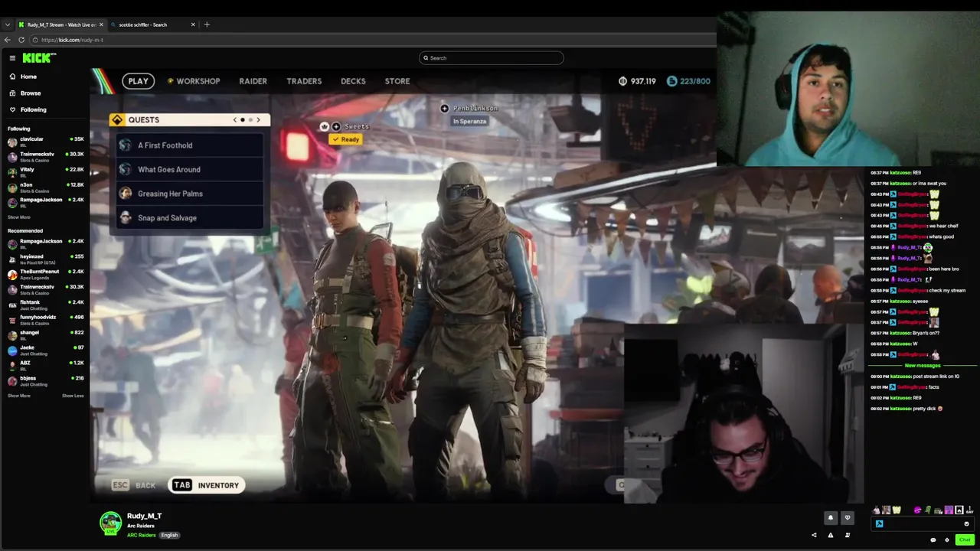
Task: Jump to New messages in chat
Action: tap(923, 366)
